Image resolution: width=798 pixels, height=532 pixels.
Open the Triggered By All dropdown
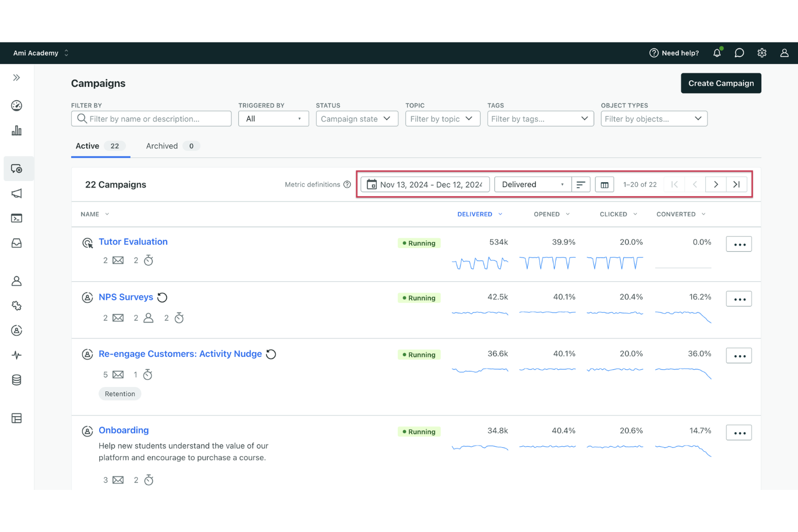tap(273, 119)
